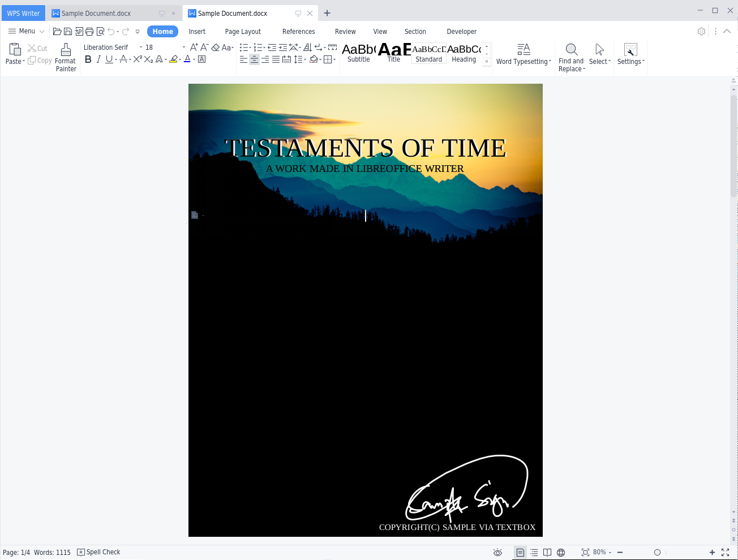Apply the Title style
Screen dimensions: 738x560
[x=394, y=53]
